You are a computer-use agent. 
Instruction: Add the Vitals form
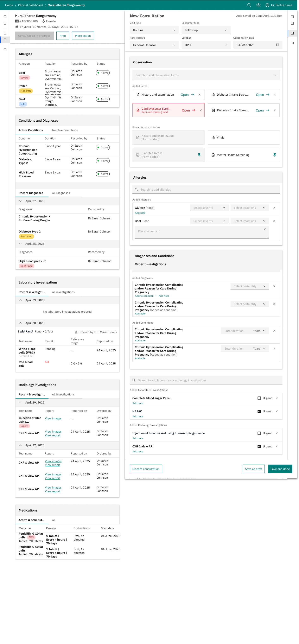[243, 138]
